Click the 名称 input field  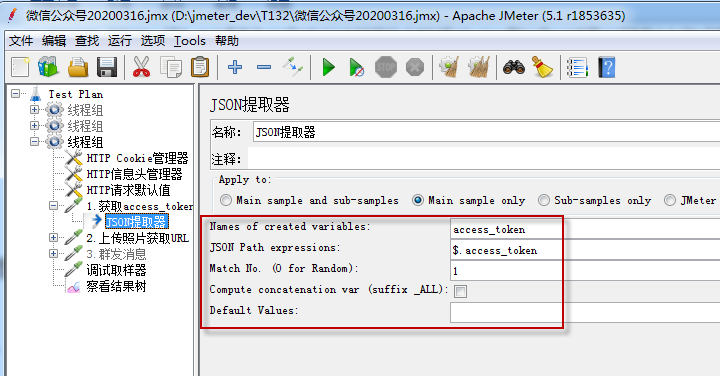click(486, 132)
